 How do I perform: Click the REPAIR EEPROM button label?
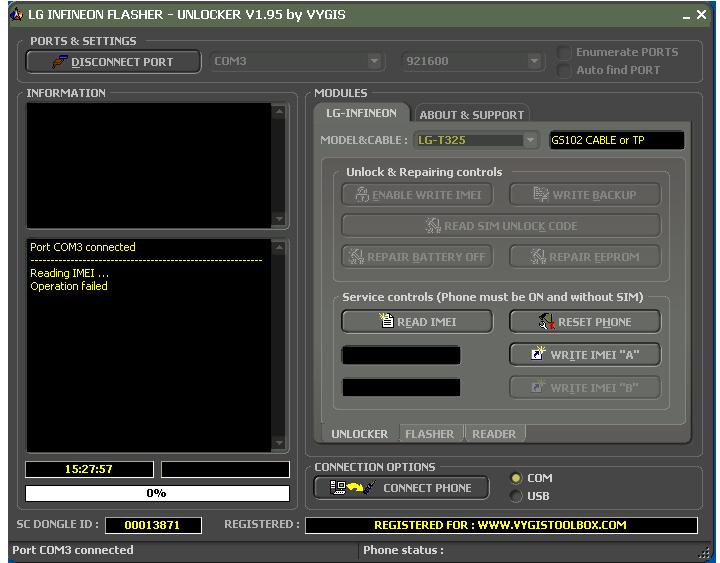(x=594, y=257)
